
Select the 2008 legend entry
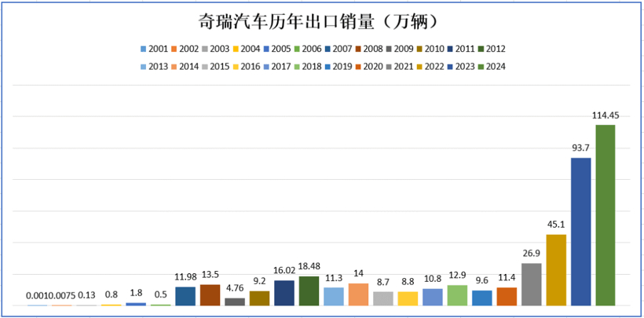369,49
